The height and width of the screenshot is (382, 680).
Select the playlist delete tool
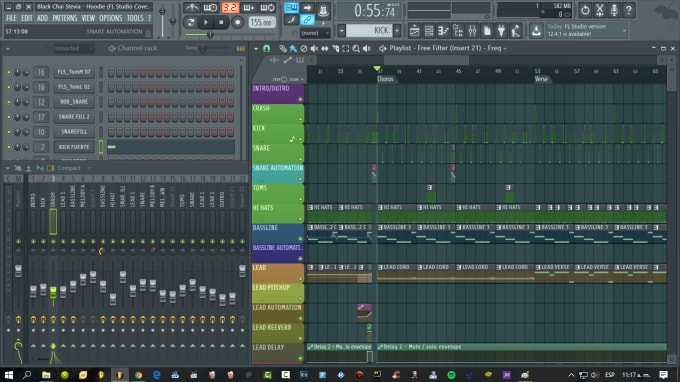[x=304, y=48]
